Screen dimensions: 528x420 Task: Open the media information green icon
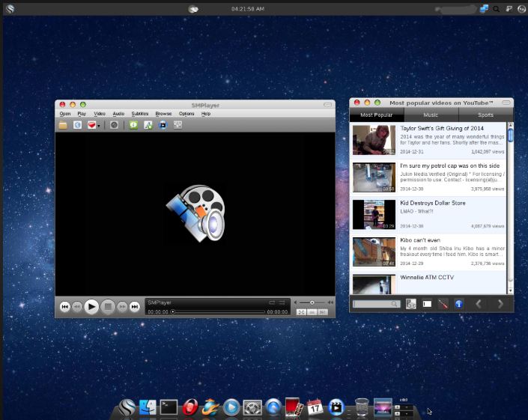coord(133,125)
